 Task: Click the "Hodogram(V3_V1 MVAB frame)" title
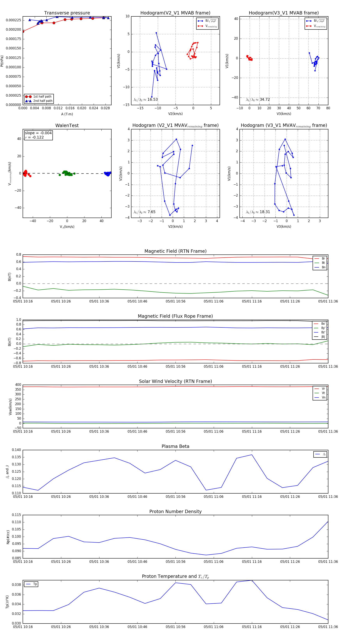coord(284,13)
